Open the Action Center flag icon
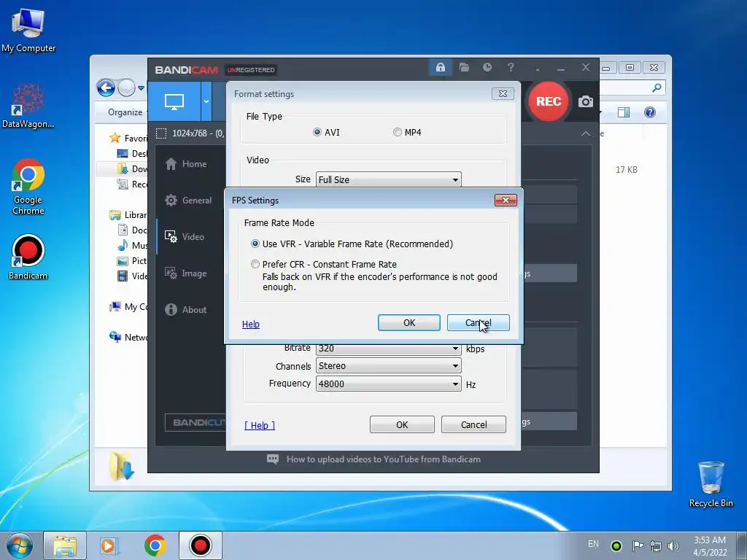The height and width of the screenshot is (560, 747). 638,545
